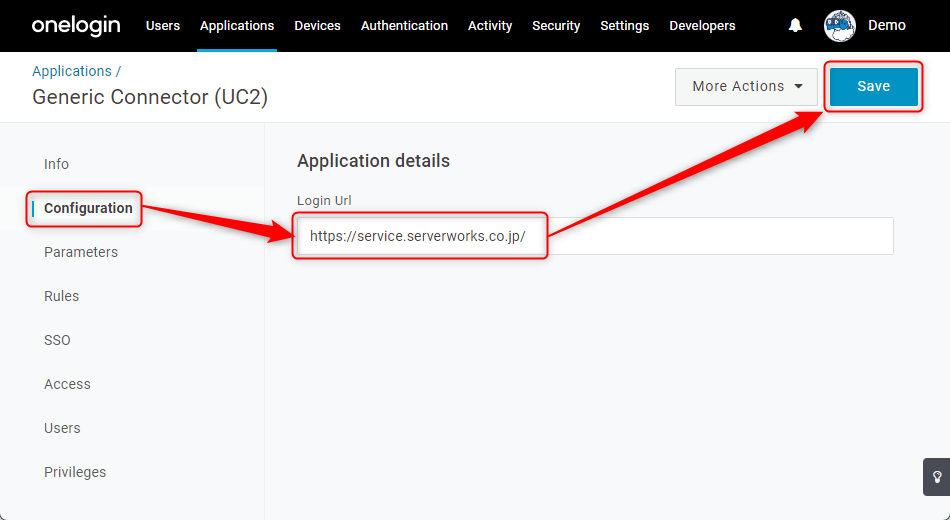950x520 pixels.
Task: Open the Activity menu
Action: tap(490, 25)
